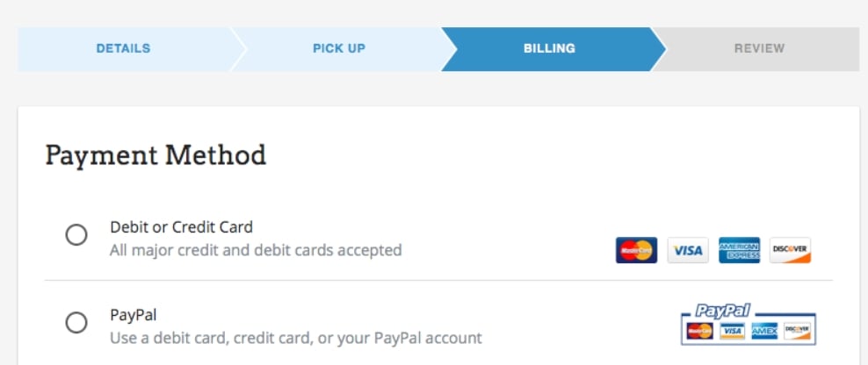Return to the Pick Up step
This screenshot has height=365, width=868.
[x=339, y=48]
